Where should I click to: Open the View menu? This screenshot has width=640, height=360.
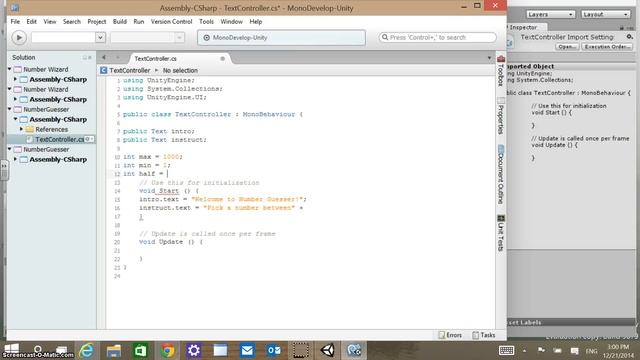50,22
